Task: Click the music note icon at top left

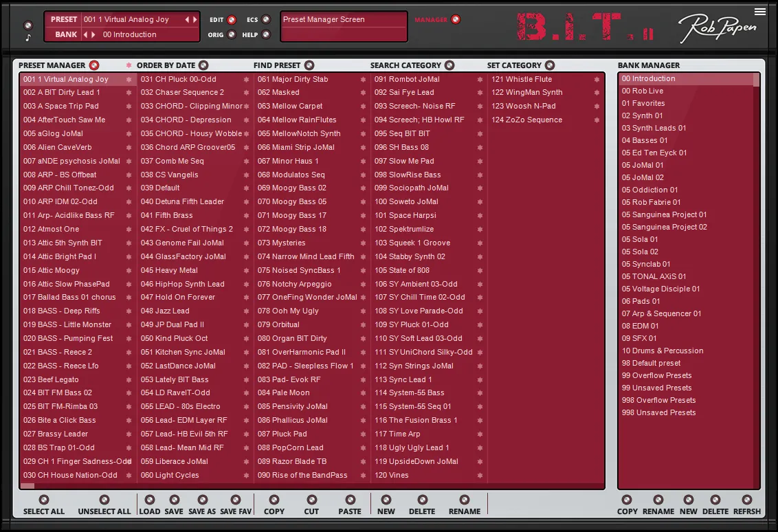Action: pyautogui.click(x=28, y=37)
